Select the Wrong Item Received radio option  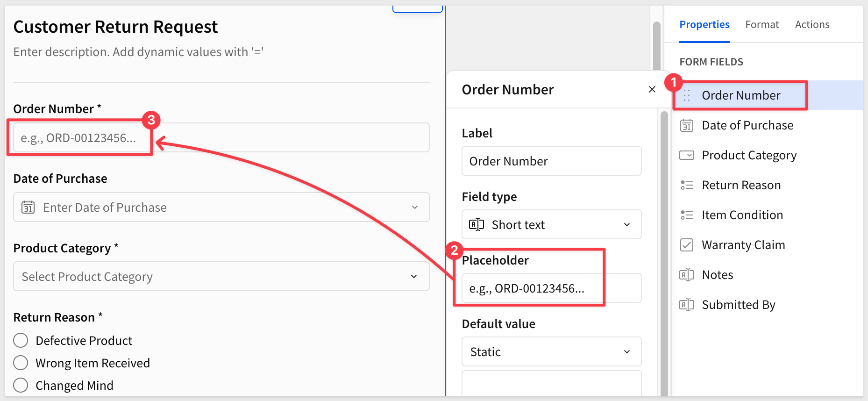coord(21,363)
